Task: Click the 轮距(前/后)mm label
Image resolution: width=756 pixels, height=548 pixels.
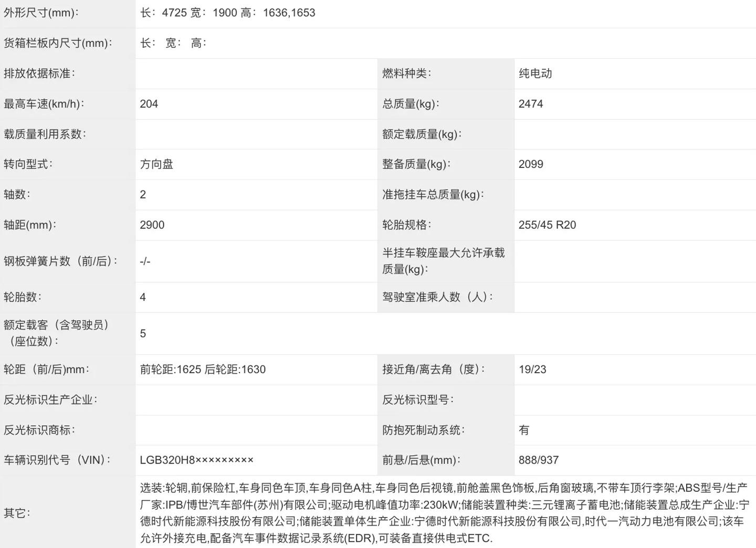Action: 47,370
